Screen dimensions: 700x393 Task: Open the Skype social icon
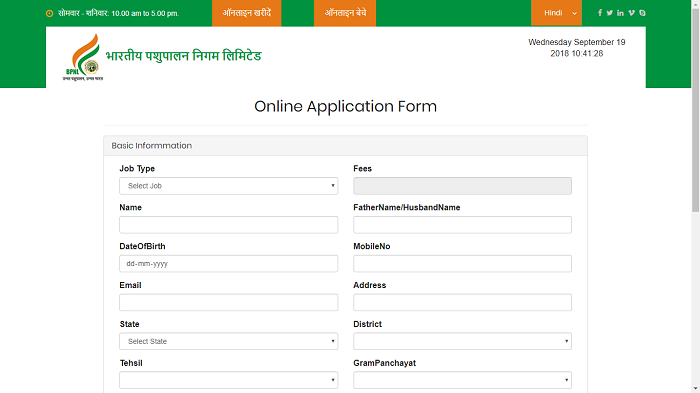[642, 13]
